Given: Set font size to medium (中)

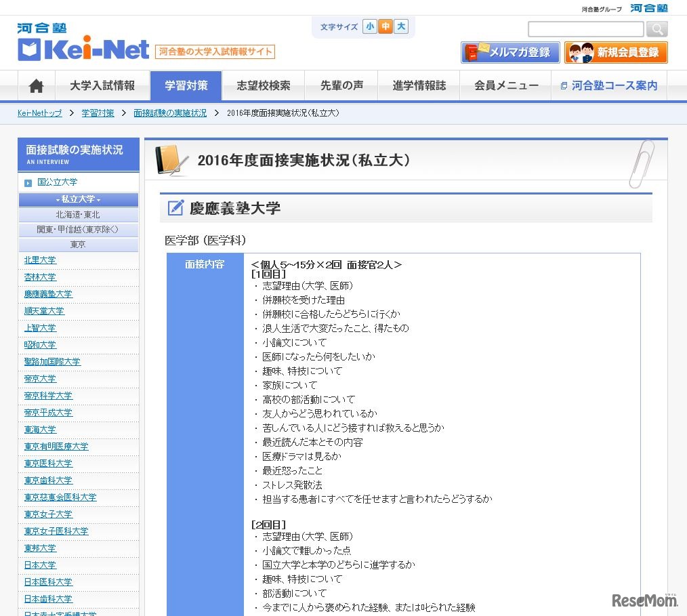Looking at the screenshot, I should 386,27.
